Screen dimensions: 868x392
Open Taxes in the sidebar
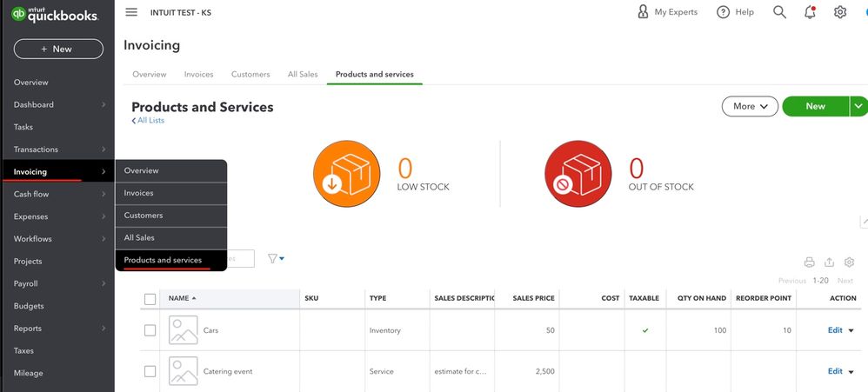[23, 350]
